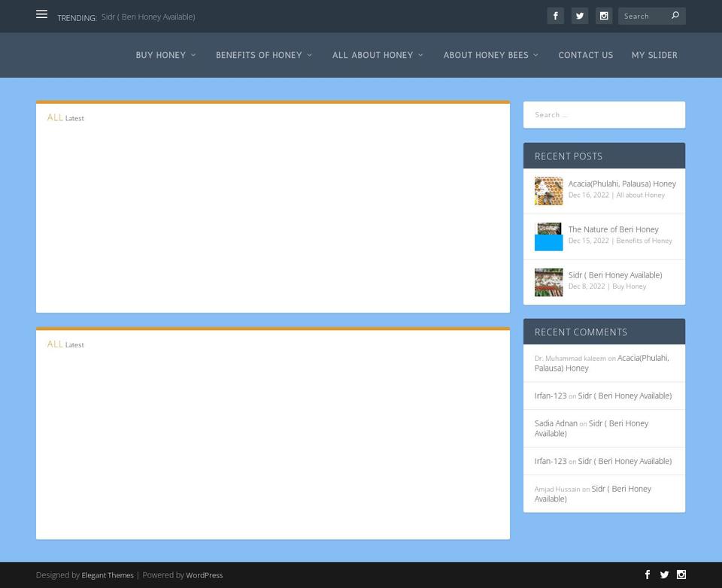The width and height of the screenshot is (722, 588).
Task: Click the magnifier search icon in header
Action: [675, 16]
